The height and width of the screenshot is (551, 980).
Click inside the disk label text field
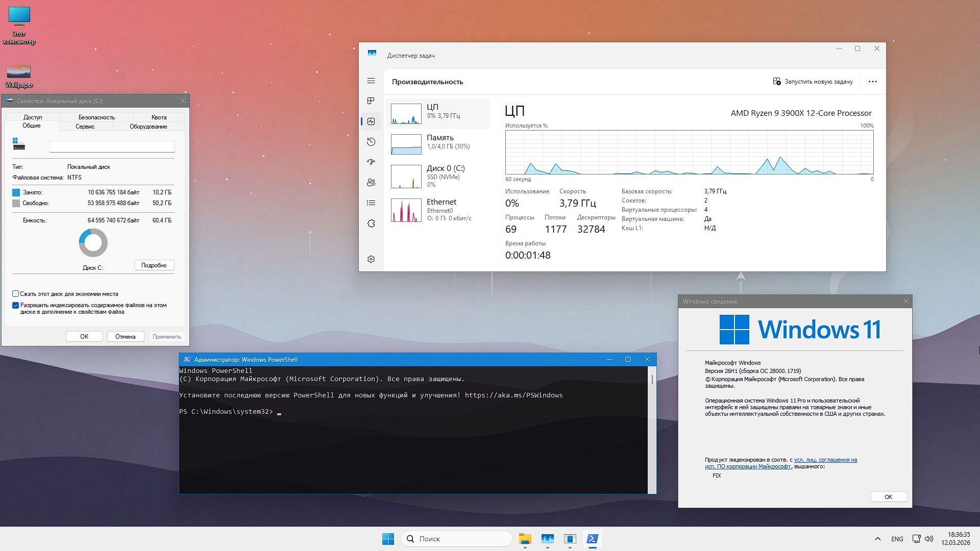click(x=112, y=146)
